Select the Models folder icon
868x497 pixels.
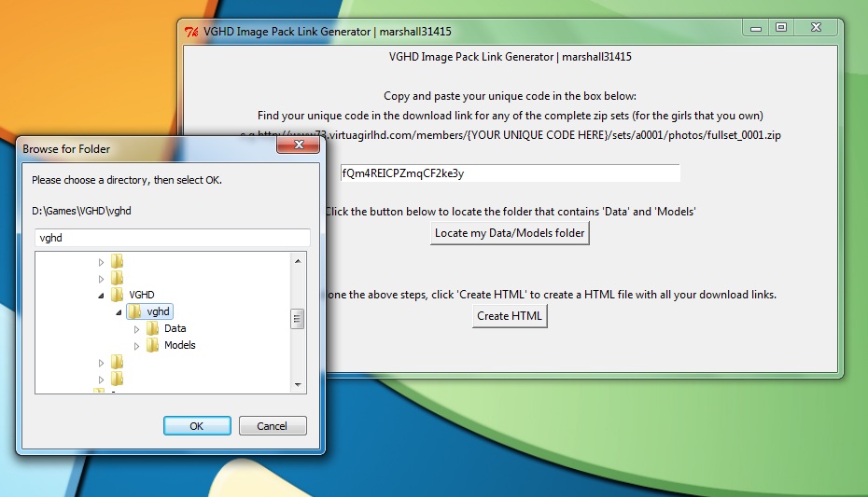pos(153,345)
